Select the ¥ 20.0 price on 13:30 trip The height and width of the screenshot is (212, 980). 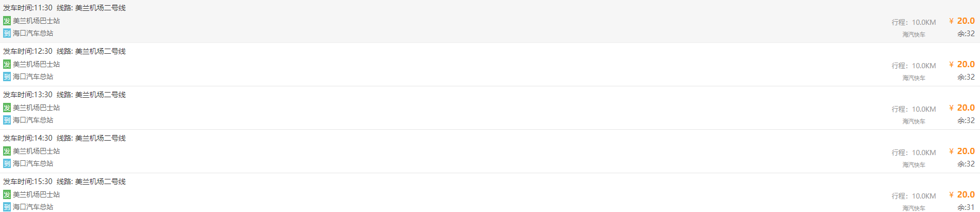(x=961, y=108)
